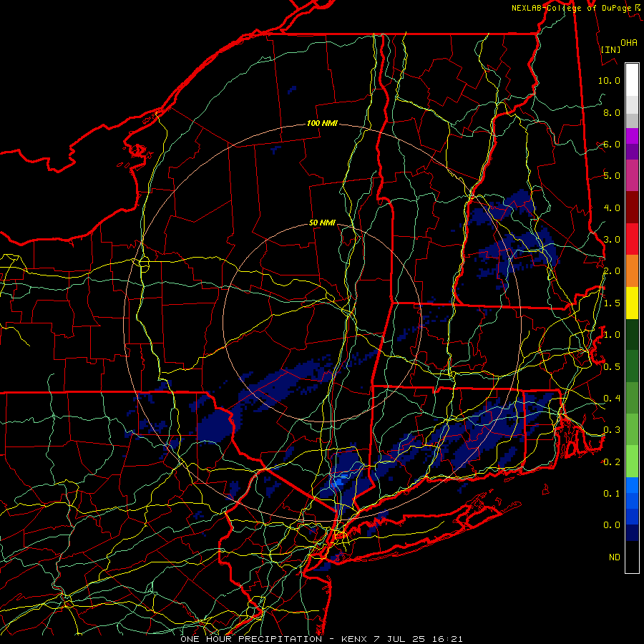Select the bright red swatch near 3.0

pyautogui.click(x=632, y=239)
